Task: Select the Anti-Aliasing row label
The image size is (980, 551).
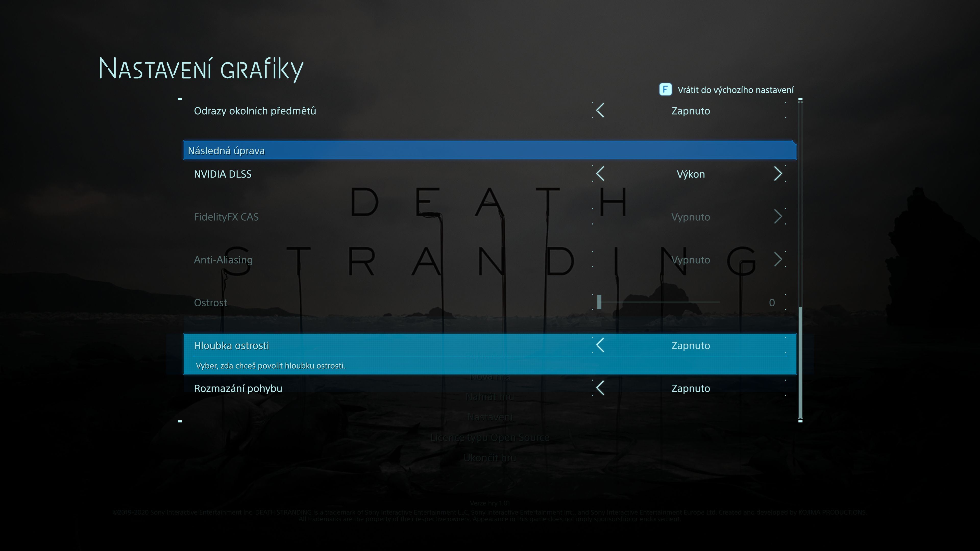Action: 223,260
